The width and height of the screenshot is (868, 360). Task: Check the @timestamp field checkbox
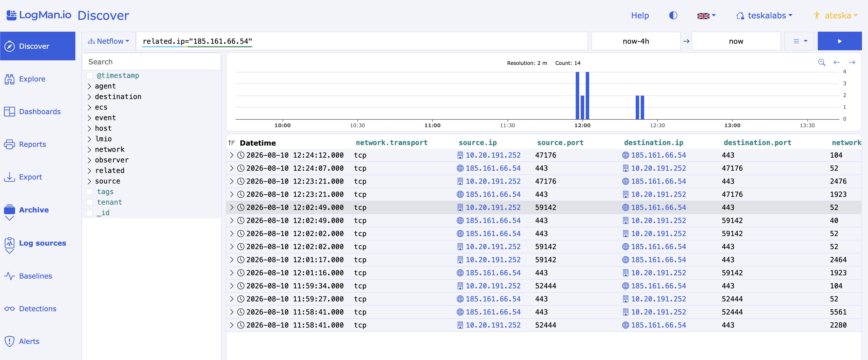90,76
